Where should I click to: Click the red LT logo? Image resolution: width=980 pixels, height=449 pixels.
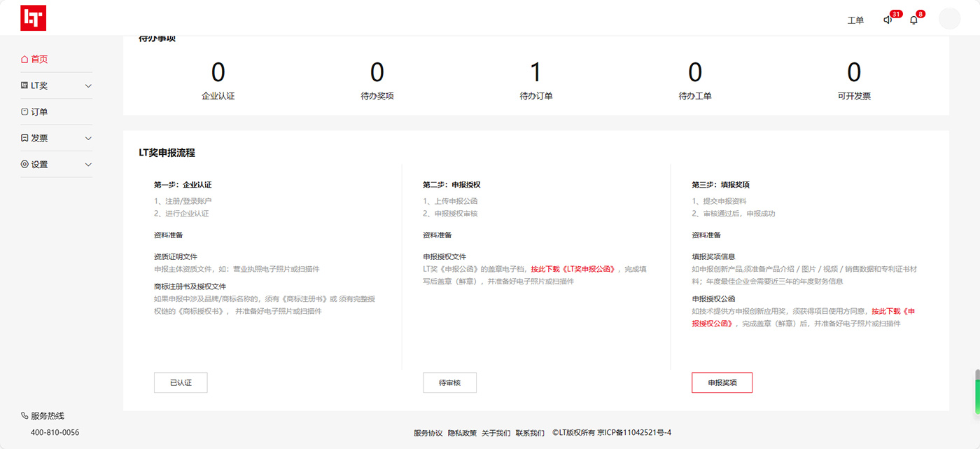click(34, 19)
